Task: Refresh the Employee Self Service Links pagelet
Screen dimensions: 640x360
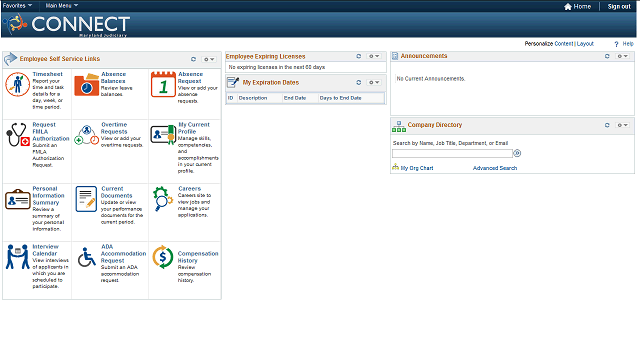Action: 193,59
